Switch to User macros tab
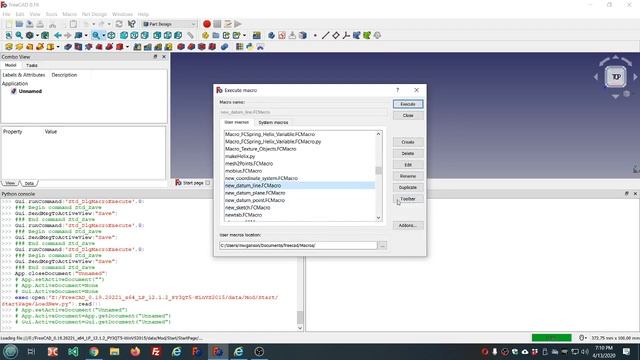This screenshot has width=640, height=360. pyautogui.click(x=237, y=122)
